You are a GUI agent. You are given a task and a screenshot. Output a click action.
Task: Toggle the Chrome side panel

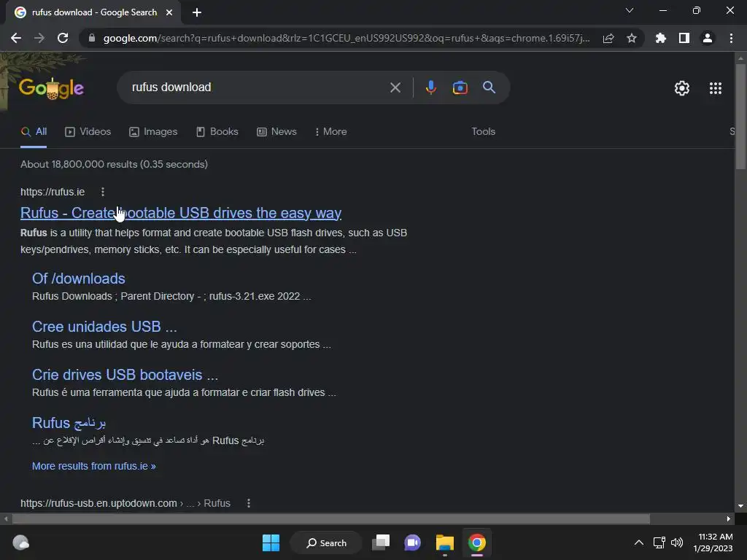(684, 38)
